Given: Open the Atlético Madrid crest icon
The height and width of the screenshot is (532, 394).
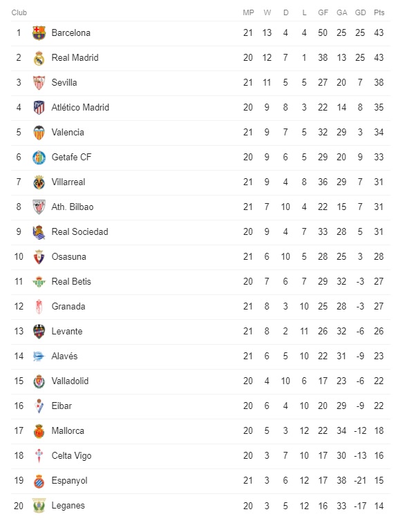Looking at the screenshot, I should [x=39, y=108].
